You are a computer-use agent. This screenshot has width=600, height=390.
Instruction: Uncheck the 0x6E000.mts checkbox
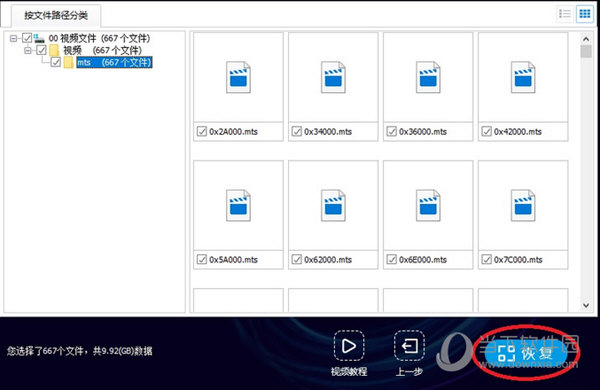[x=391, y=259]
